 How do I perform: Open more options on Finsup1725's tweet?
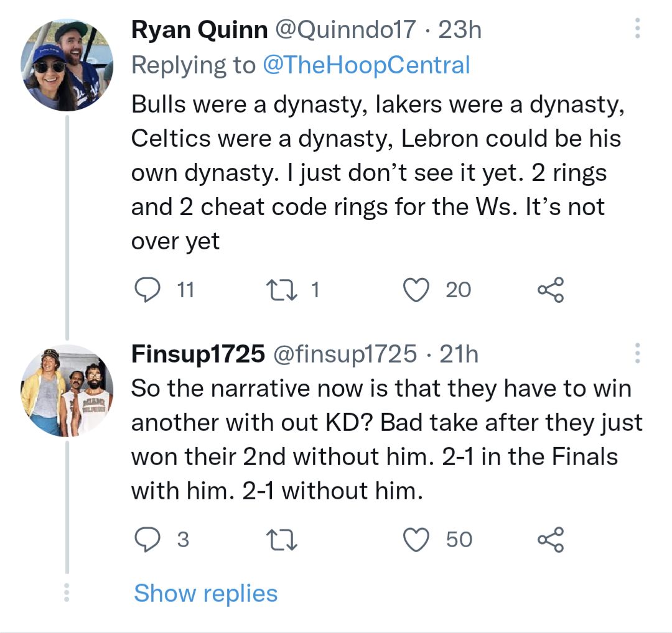(637, 353)
